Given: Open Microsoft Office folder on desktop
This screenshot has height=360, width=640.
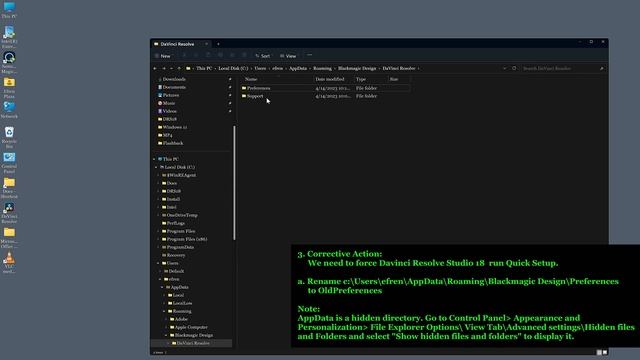Looking at the screenshot, I should (9, 238).
